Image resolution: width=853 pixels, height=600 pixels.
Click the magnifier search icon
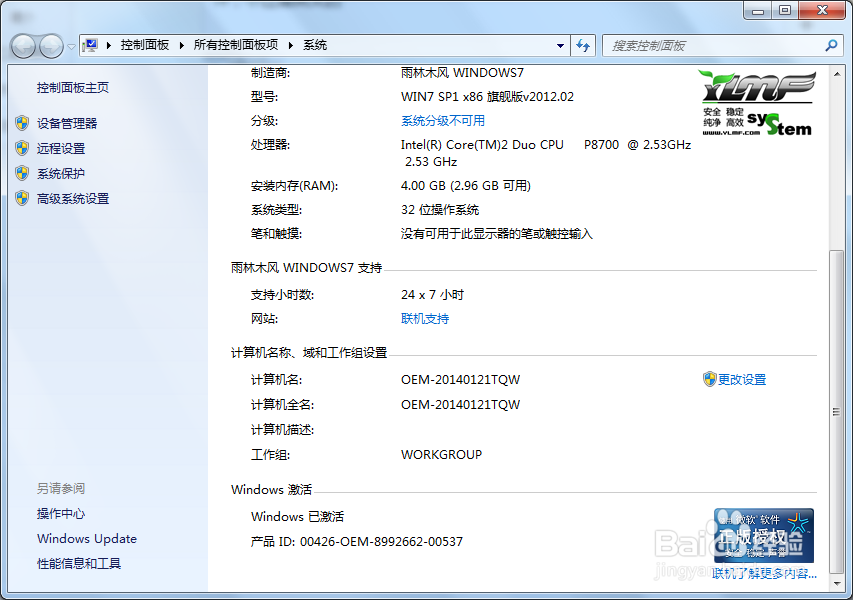click(831, 46)
